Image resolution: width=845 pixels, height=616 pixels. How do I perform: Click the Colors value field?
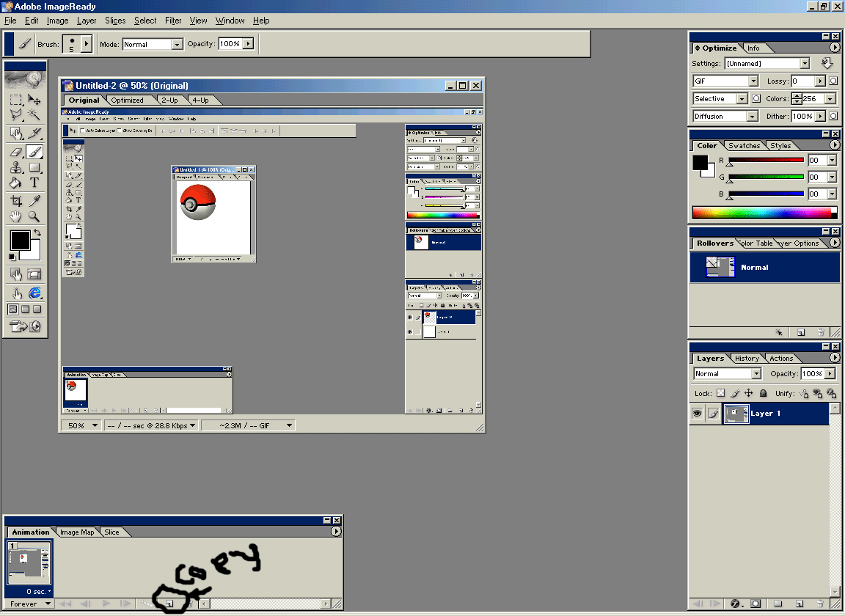tap(813, 98)
